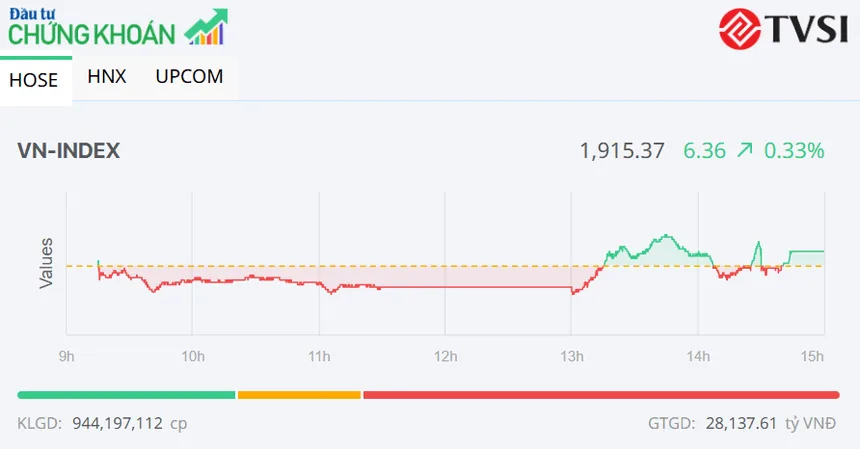Switch to the HNX tab
The width and height of the screenshot is (860, 449).
[x=107, y=76]
